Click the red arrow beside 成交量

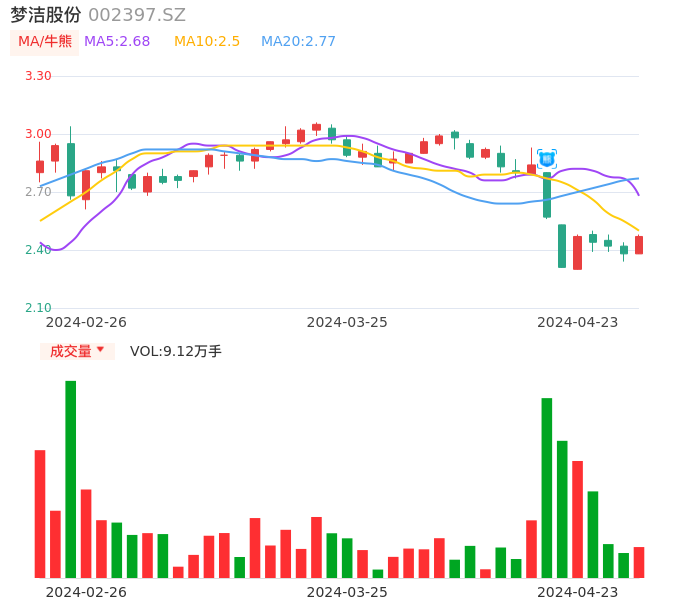pos(100,350)
